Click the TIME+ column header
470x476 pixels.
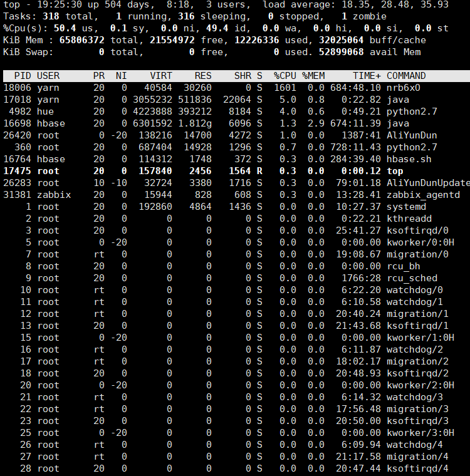(x=367, y=76)
